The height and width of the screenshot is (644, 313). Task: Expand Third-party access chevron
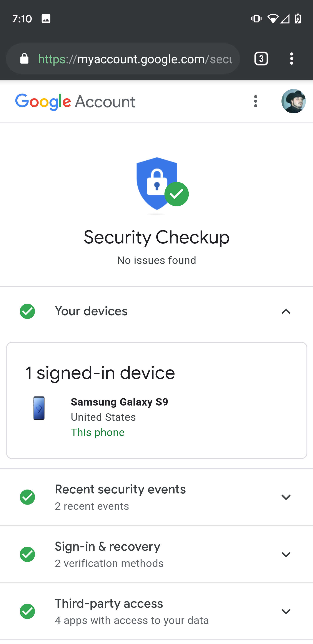point(286,611)
